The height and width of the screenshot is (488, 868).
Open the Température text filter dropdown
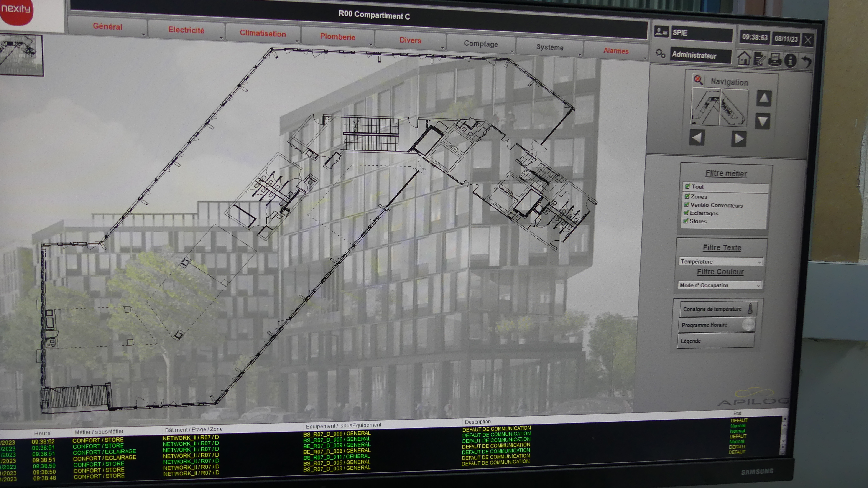coord(720,262)
